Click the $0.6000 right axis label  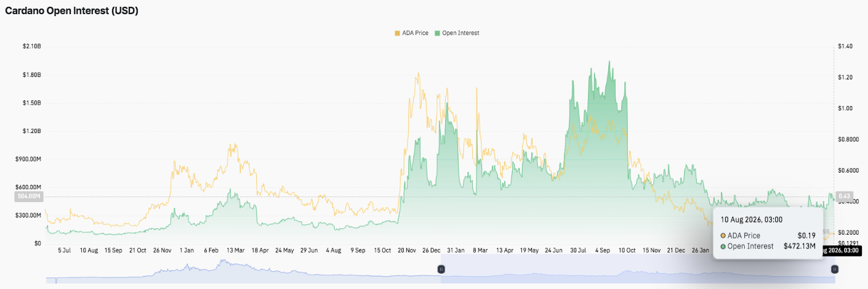(847, 171)
